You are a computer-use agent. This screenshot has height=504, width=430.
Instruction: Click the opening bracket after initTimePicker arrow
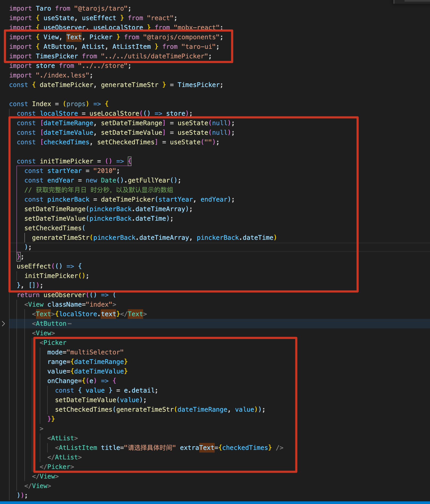[130, 161]
